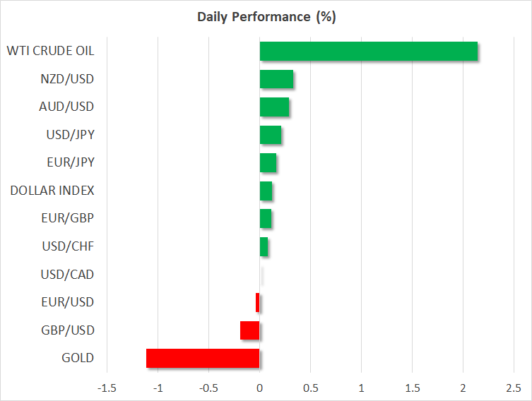Click the WTI CRUDE OIL axis label
532x401 pixels.
pos(50,51)
